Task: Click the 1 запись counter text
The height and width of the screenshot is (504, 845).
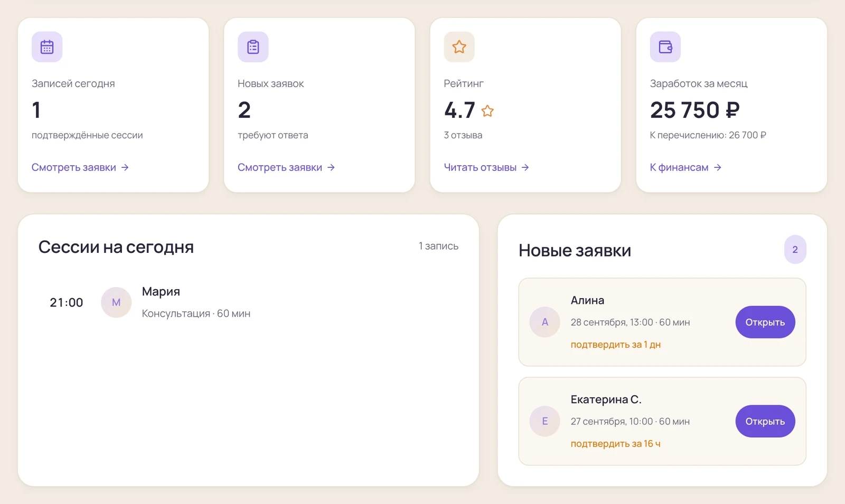Action: pos(438,246)
